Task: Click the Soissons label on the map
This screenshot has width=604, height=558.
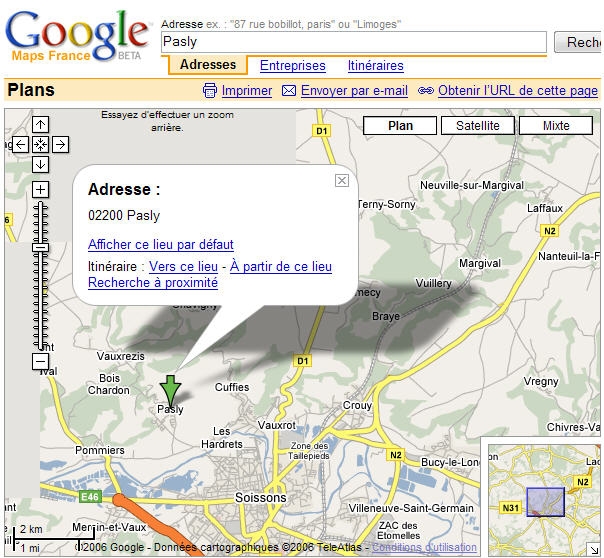Action: [261, 498]
